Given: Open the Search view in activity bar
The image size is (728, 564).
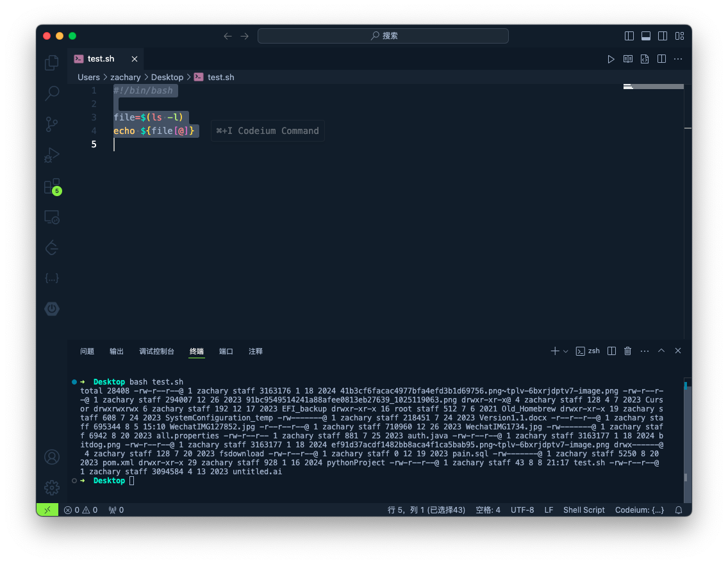Looking at the screenshot, I should [x=51, y=94].
